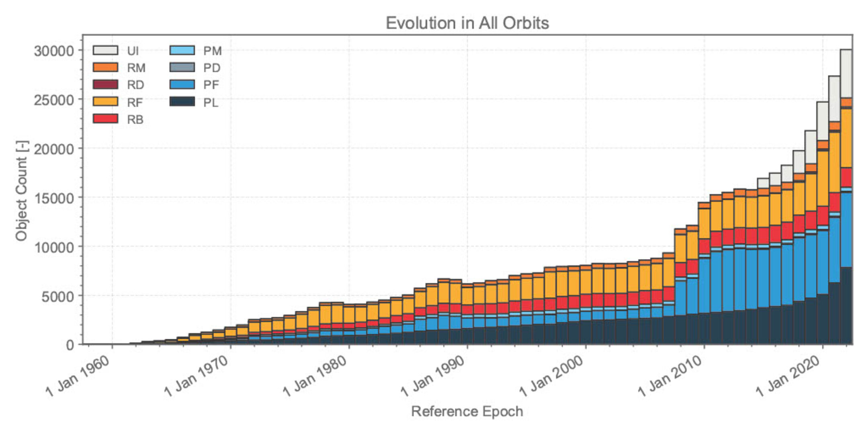
Task: Select the RB red legend swatch
Action: 105,119
